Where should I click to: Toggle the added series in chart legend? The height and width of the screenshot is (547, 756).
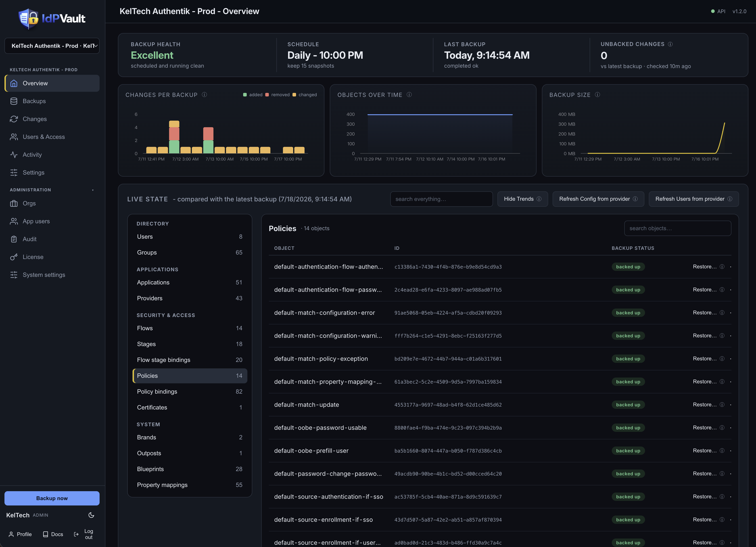click(x=253, y=95)
